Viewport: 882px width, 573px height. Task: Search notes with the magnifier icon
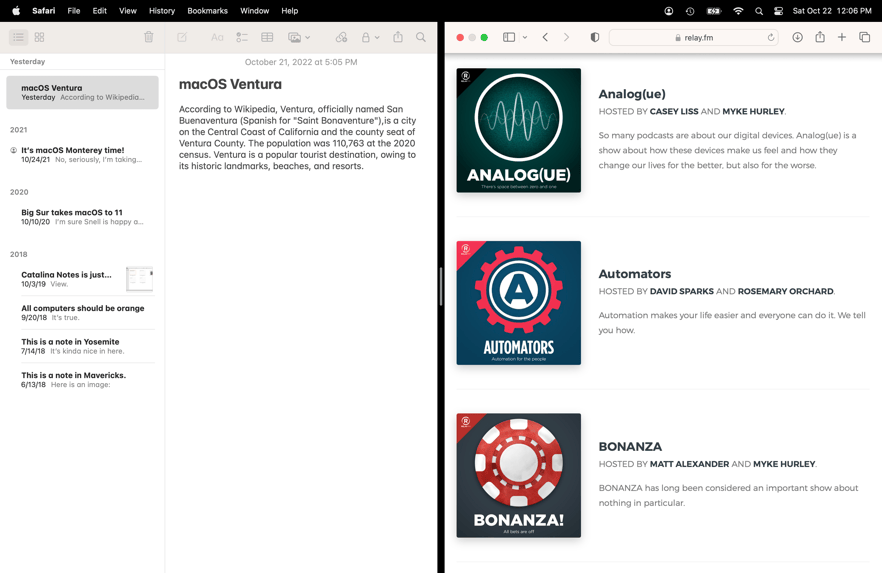pyautogui.click(x=421, y=37)
